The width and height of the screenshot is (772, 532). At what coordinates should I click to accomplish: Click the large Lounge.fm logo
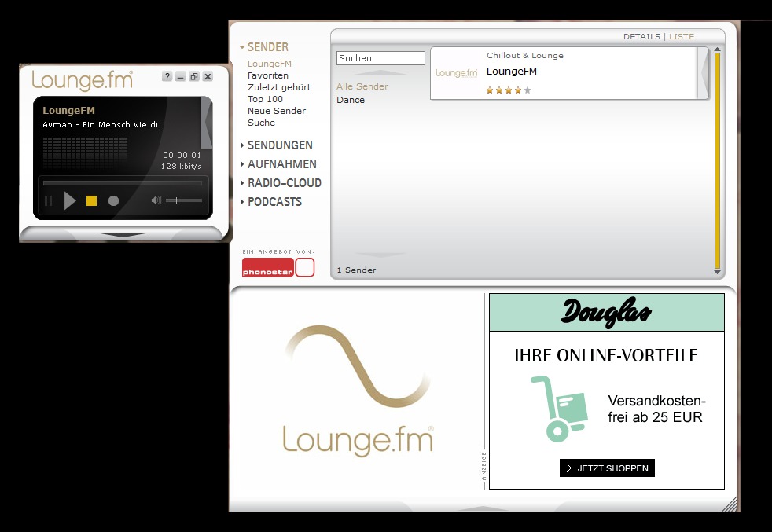(x=358, y=391)
